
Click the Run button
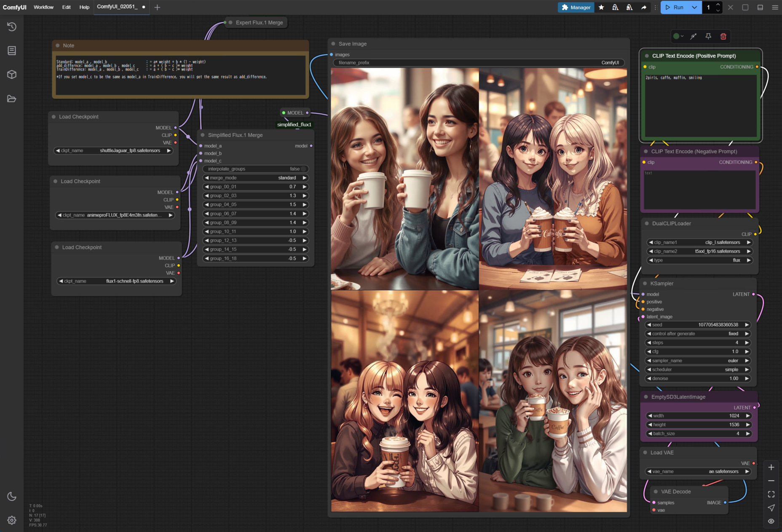coord(675,7)
